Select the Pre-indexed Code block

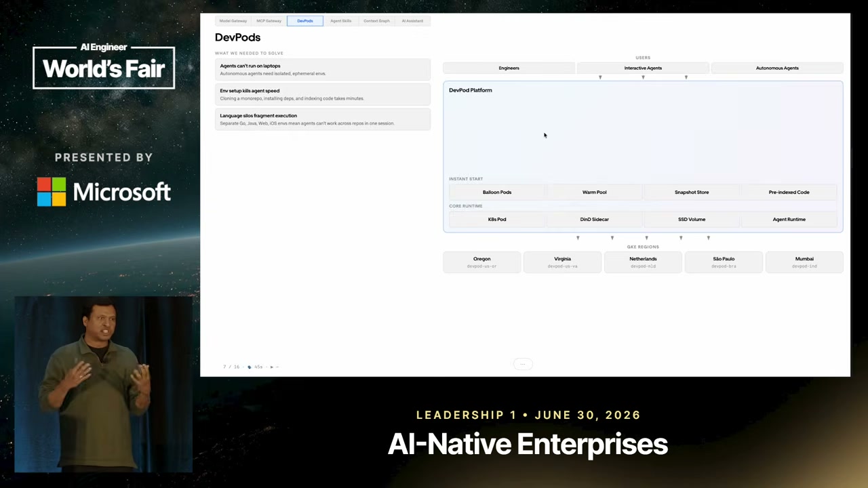point(789,192)
